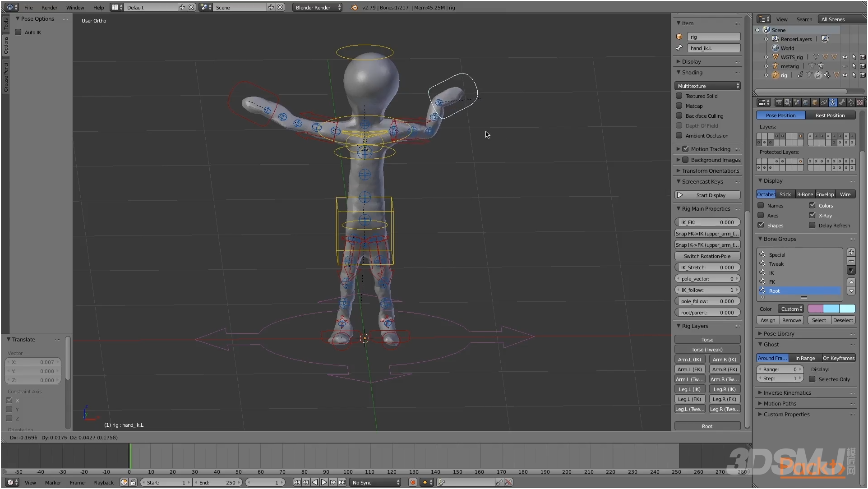Open the Window menu
The height and width of the screenshot is (489, 868).
coord(75,7)
